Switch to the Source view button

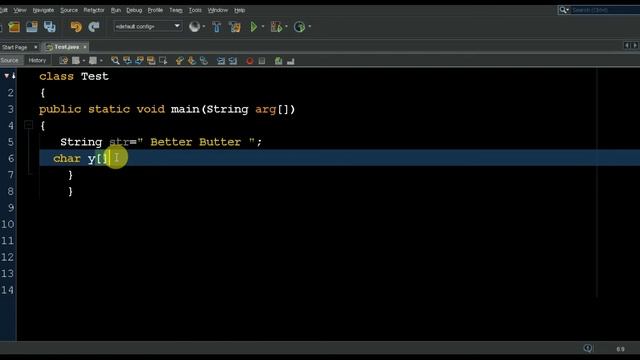coord(9,60)
